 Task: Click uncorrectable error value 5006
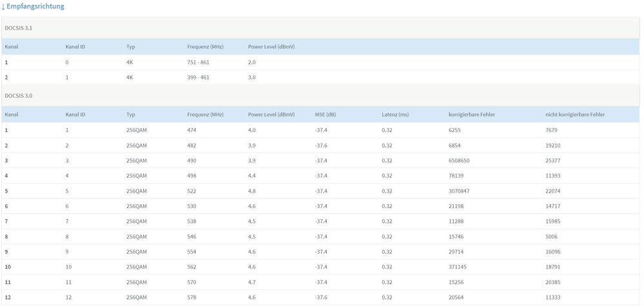[x=552, y=236]
